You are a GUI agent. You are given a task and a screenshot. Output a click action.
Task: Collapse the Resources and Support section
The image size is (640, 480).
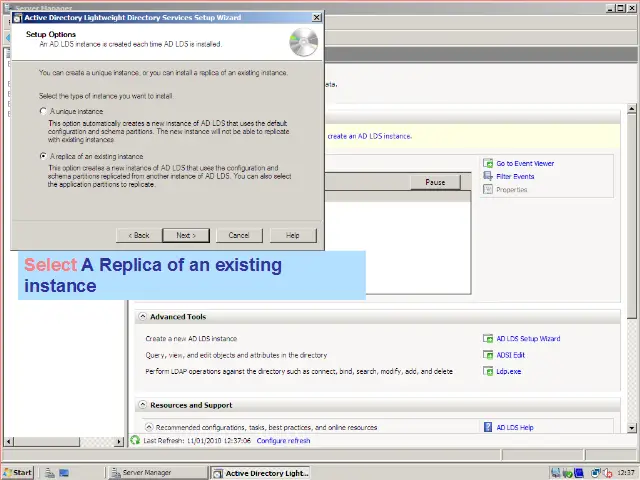142,405
